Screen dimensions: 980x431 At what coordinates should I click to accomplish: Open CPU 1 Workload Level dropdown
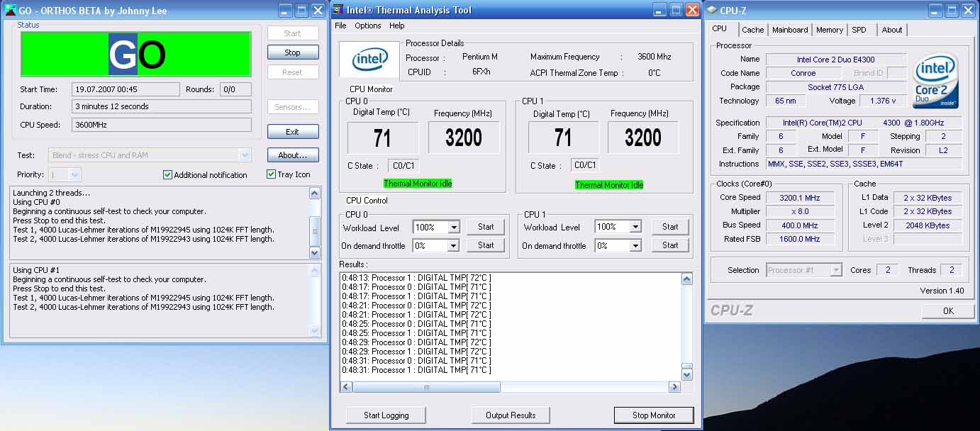(x=635, y=228)
